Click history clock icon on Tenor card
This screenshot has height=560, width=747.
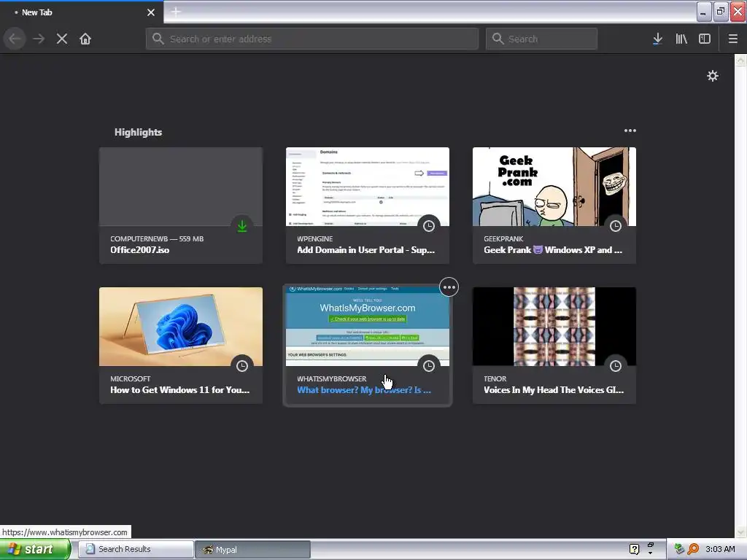tap(616, 366)
